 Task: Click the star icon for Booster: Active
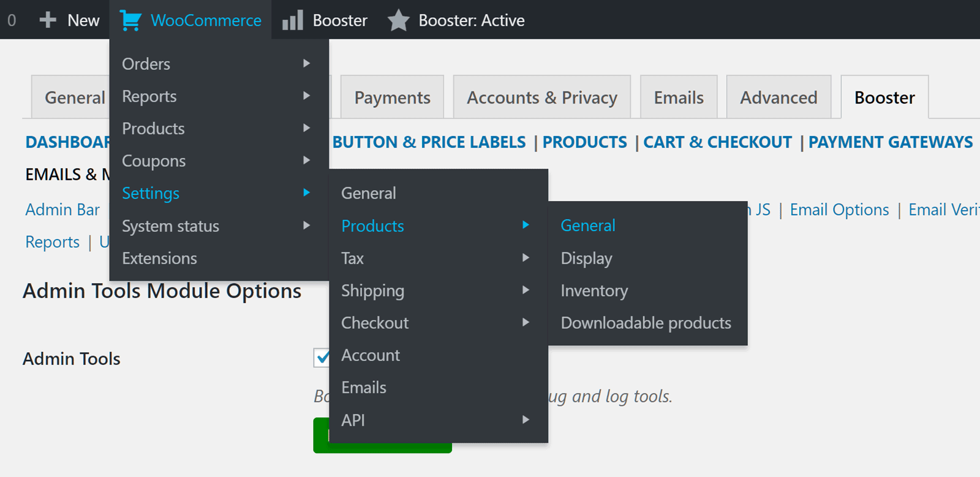(x=399, y=20)
